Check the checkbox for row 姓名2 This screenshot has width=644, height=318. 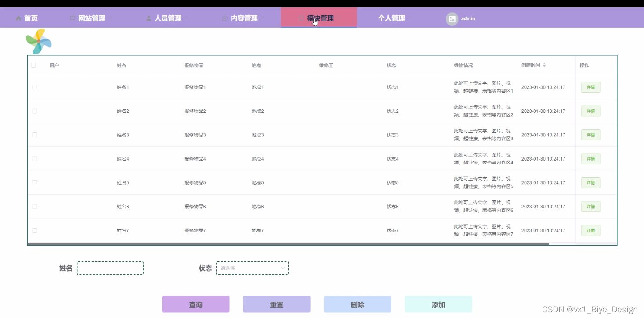35,111
